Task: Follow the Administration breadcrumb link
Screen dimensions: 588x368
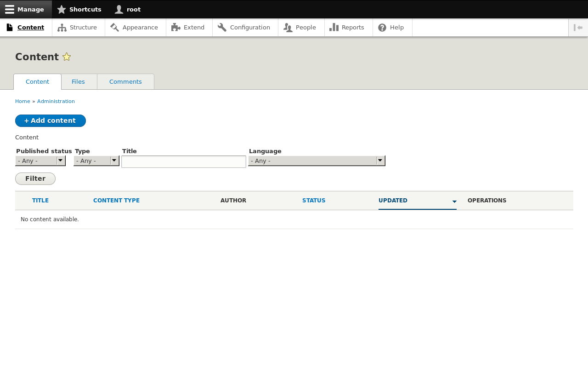Action: click(56, 101)
